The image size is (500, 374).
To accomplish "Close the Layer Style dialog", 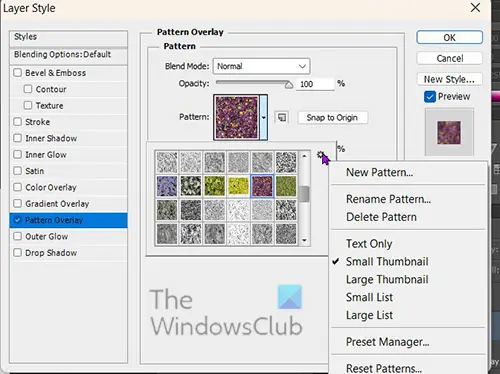I will [475, 8].
